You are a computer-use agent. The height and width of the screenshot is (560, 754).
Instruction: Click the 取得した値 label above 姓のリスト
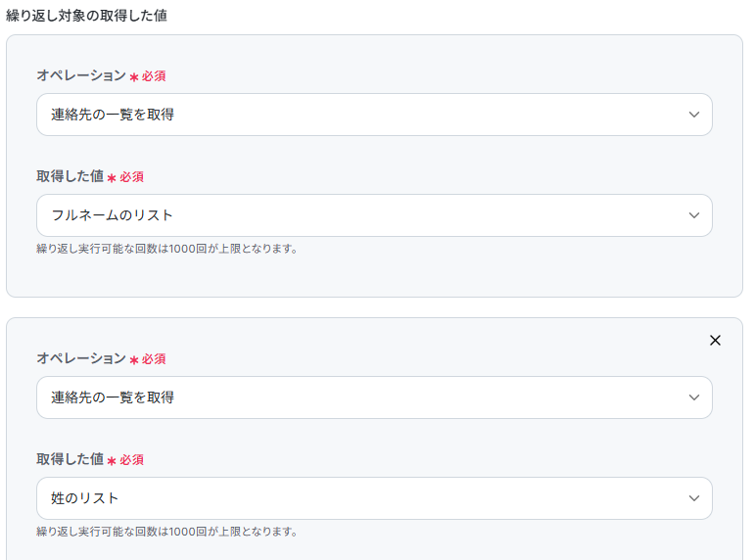pos(71,459)
